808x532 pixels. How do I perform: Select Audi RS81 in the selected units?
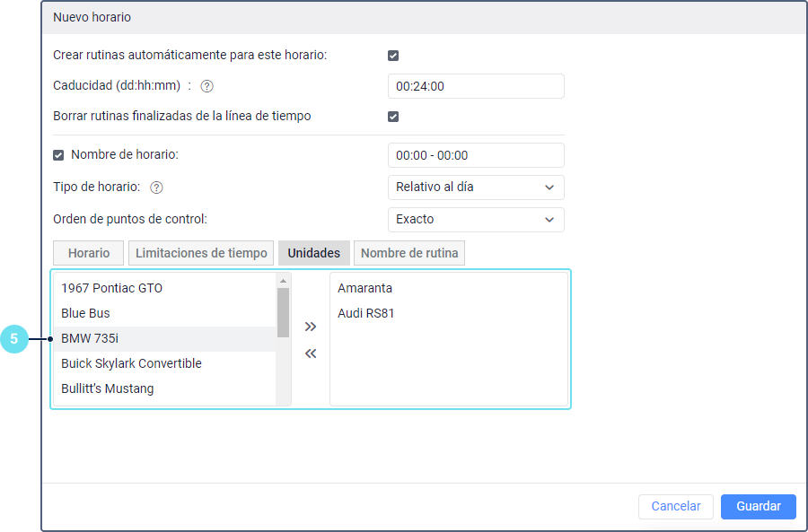coord(366,313)
